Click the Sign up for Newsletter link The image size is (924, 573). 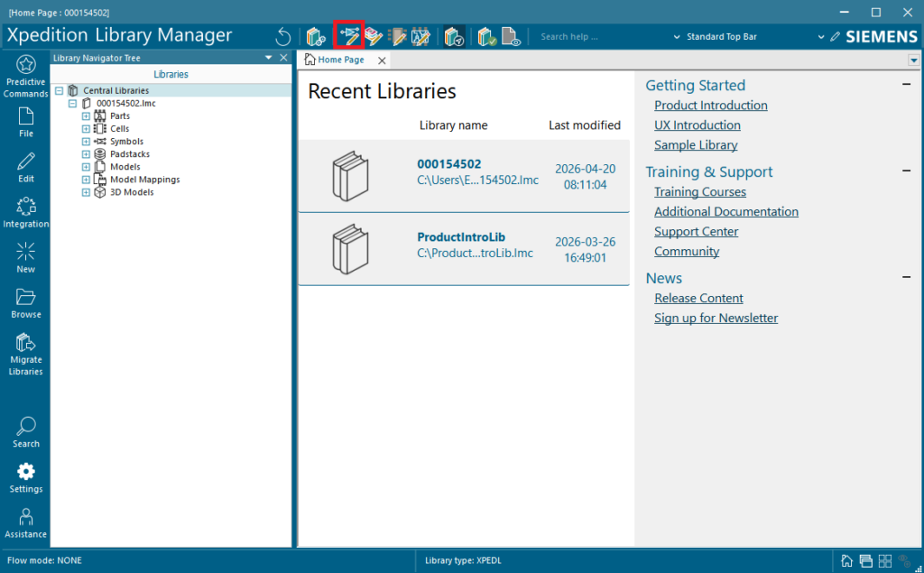click(x=716, y=319)
